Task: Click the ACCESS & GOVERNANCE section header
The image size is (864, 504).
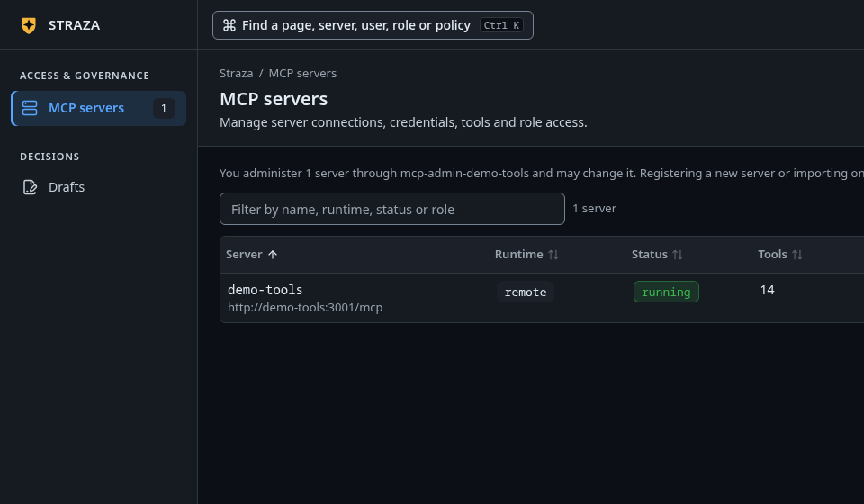Action: [85, 76]
